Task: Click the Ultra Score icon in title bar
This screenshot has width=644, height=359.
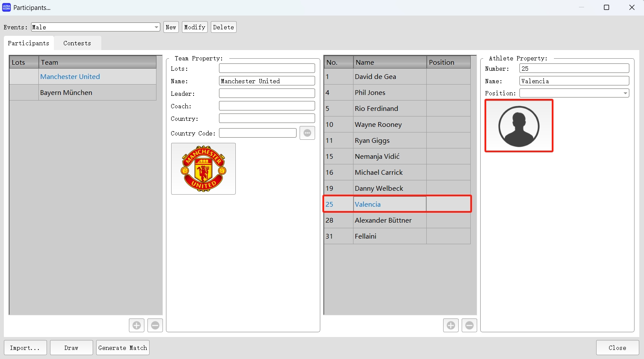Action: (6, 7)
